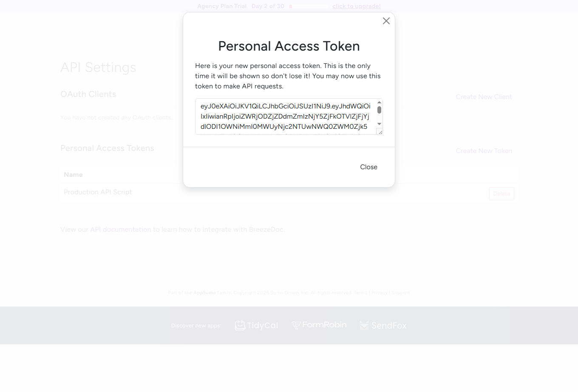Click the scrollbar thumb of the token box

tap(379, 111)
